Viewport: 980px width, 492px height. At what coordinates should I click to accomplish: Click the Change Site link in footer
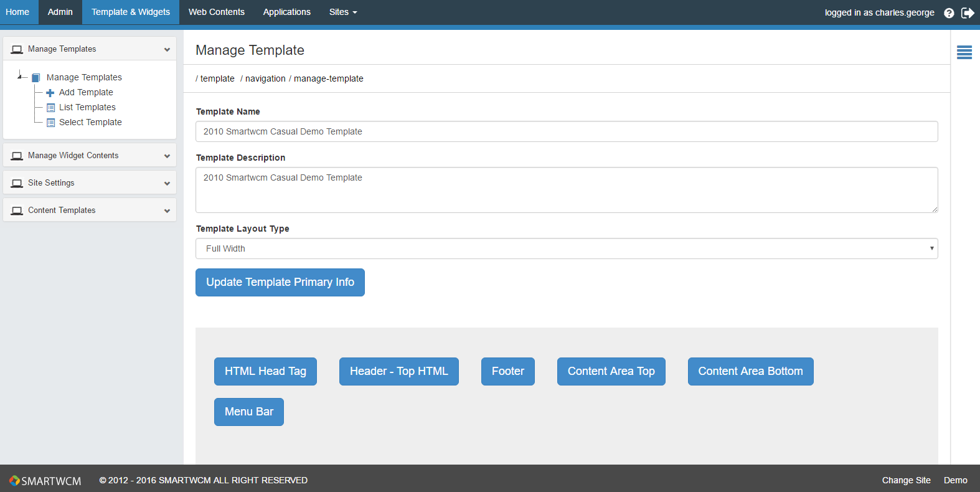[x=907, y=480]
